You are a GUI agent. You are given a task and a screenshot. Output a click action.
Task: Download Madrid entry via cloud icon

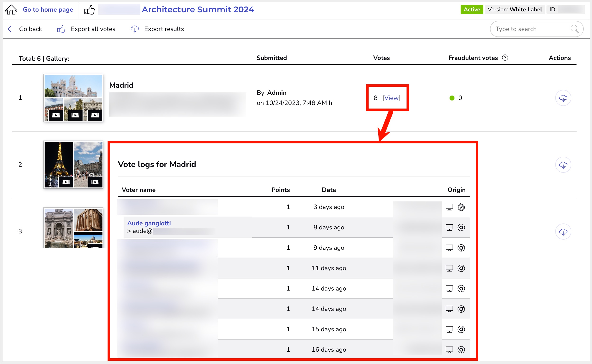(563, 98)
